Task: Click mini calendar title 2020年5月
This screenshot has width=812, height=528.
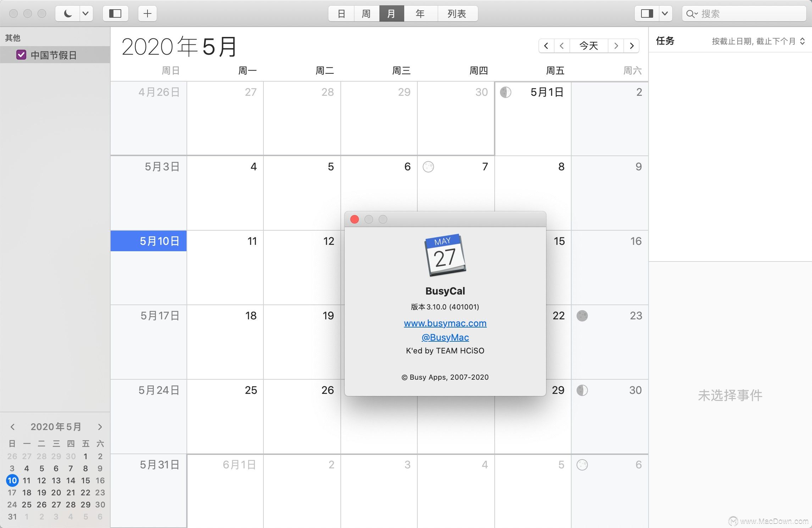Action: click(56, 427)
